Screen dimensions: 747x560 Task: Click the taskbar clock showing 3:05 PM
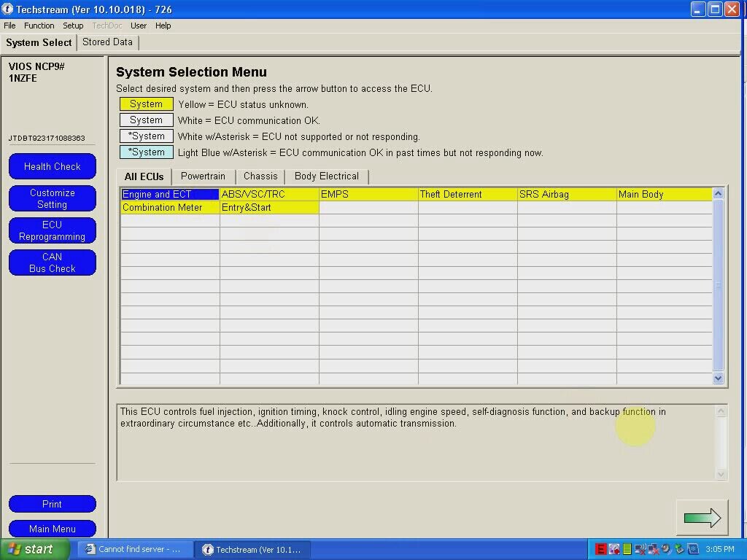[720, 549]
